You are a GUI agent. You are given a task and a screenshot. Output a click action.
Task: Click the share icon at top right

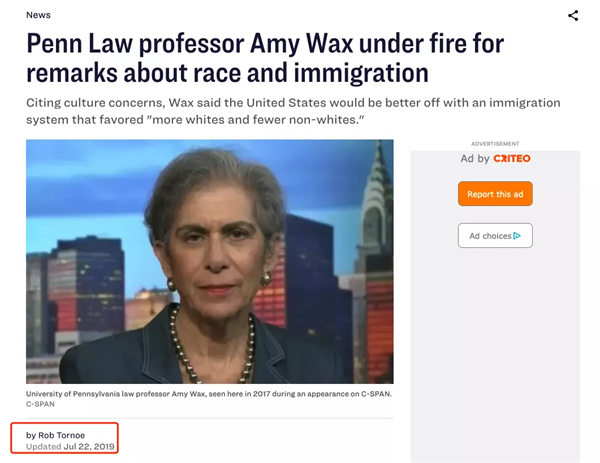click(573, 16)
